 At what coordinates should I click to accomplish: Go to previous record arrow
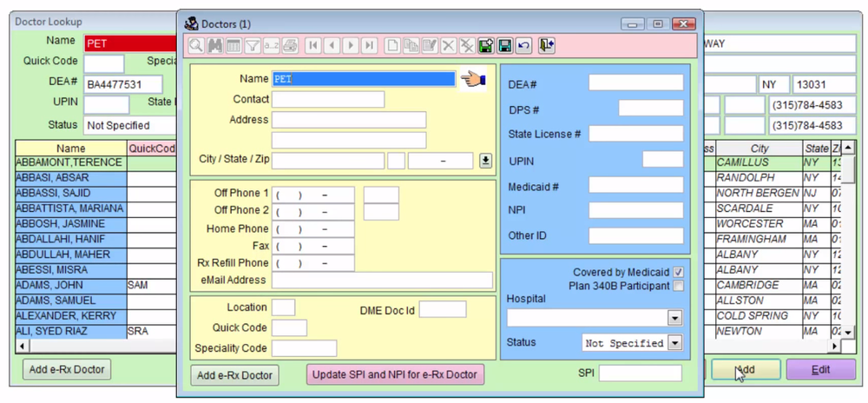click(332, 45)
